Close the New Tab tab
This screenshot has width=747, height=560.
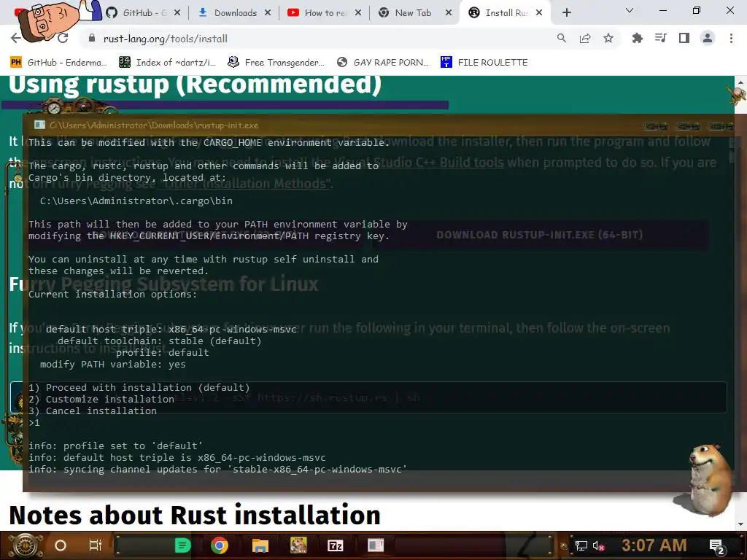449,13
